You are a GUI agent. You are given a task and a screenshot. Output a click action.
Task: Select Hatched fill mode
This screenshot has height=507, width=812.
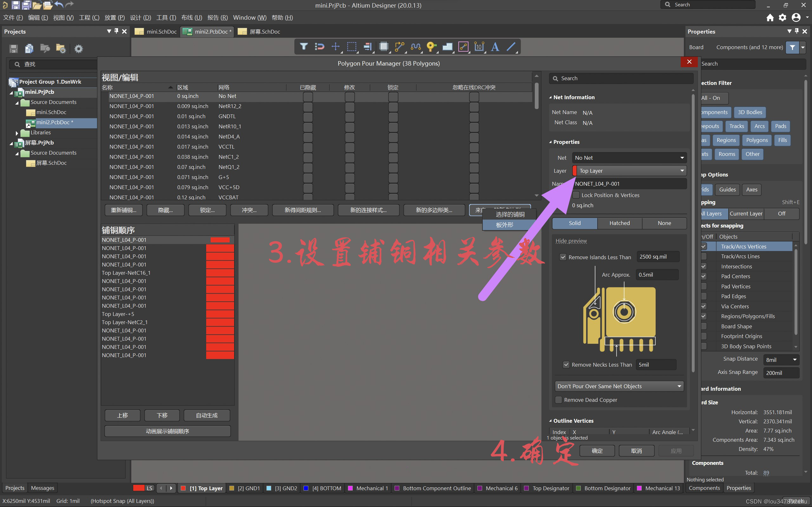pos(619,223)
